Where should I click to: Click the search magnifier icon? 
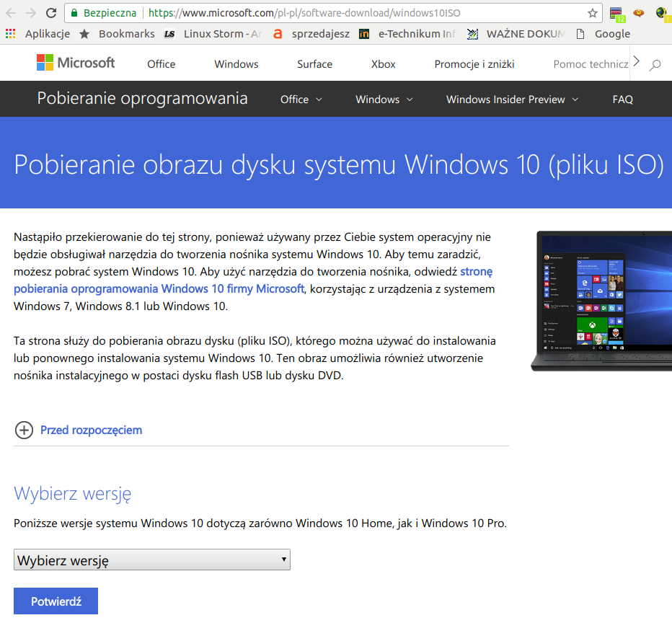tap(655, 65)
